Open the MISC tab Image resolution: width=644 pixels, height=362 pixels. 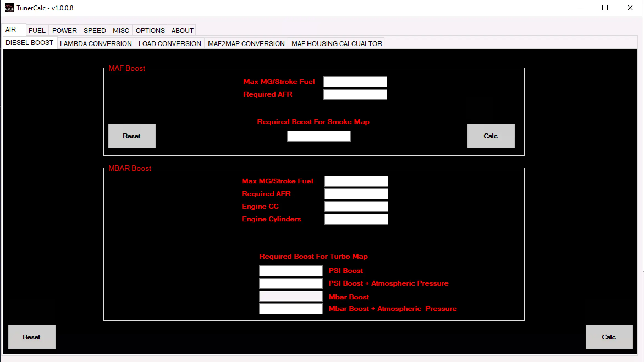tap(121, 30)
